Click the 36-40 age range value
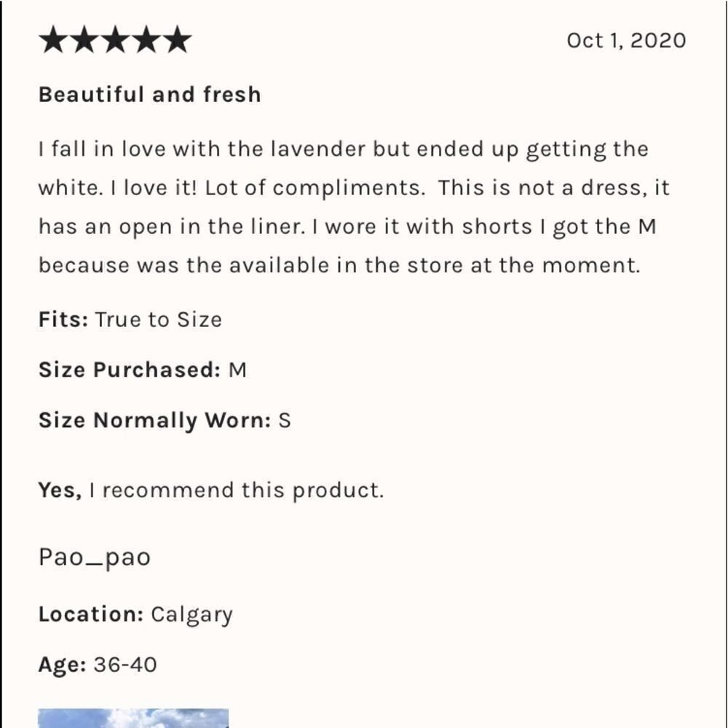The width and height of the screenshot is (728, 728). click(x=124, y=664)
